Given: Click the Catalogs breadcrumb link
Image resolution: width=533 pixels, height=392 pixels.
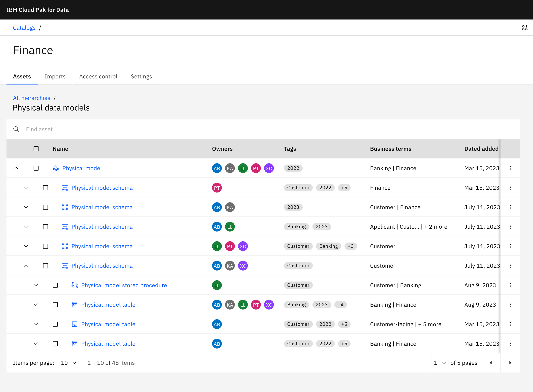Looking at the screenshot, I should click(x=24, y=28).
